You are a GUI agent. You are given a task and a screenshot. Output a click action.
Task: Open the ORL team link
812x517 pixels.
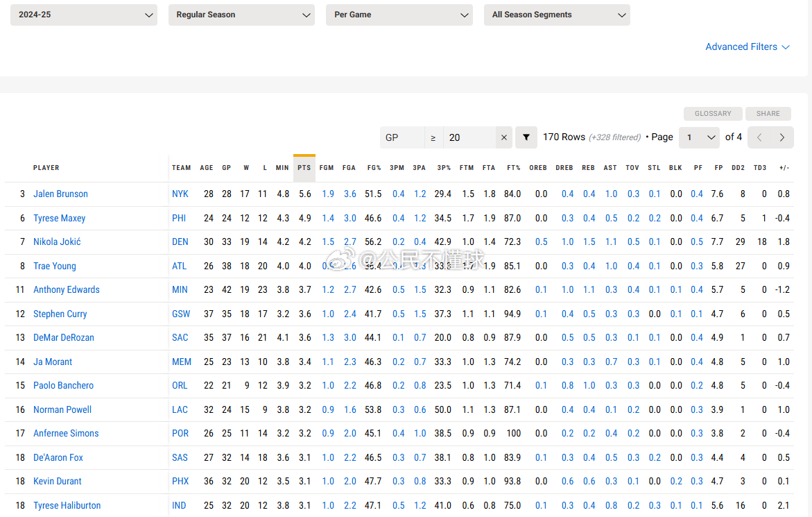click(x=180, y=385)
